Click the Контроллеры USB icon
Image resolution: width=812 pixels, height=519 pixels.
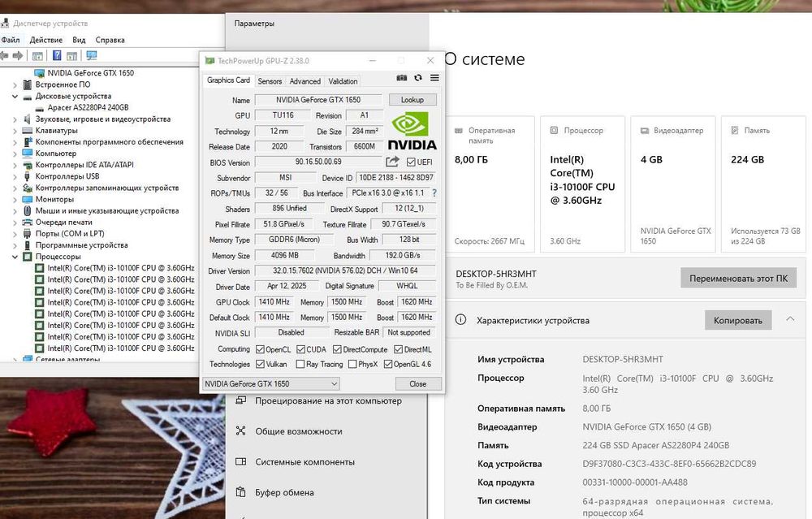tap(28, 176)
